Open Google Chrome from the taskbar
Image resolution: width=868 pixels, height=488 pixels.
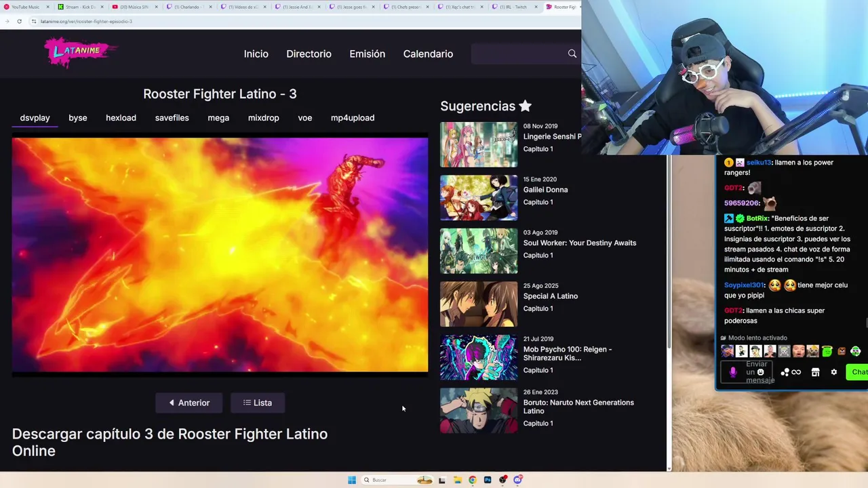473,480
